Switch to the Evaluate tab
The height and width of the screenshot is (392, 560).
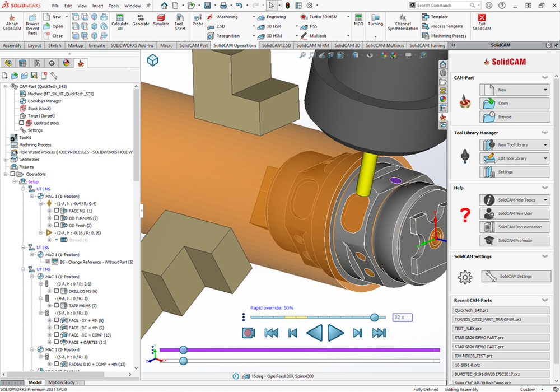97,45
